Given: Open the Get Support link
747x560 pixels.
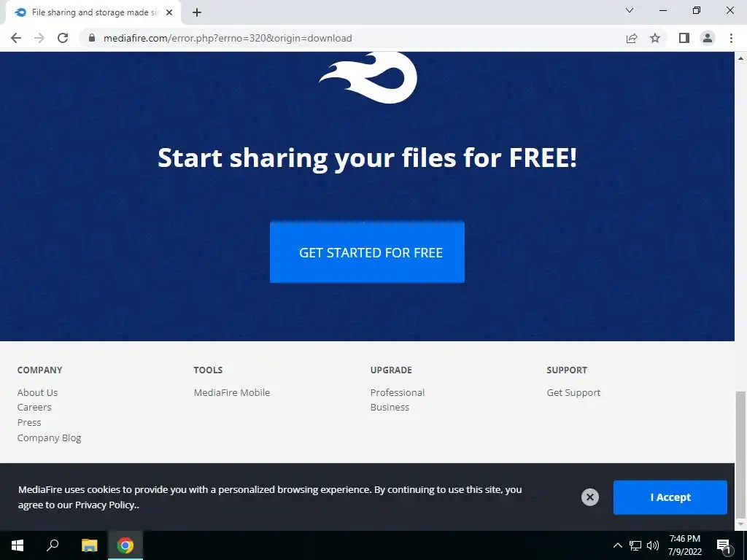Looking at the screenshot, I should [573, 392].
